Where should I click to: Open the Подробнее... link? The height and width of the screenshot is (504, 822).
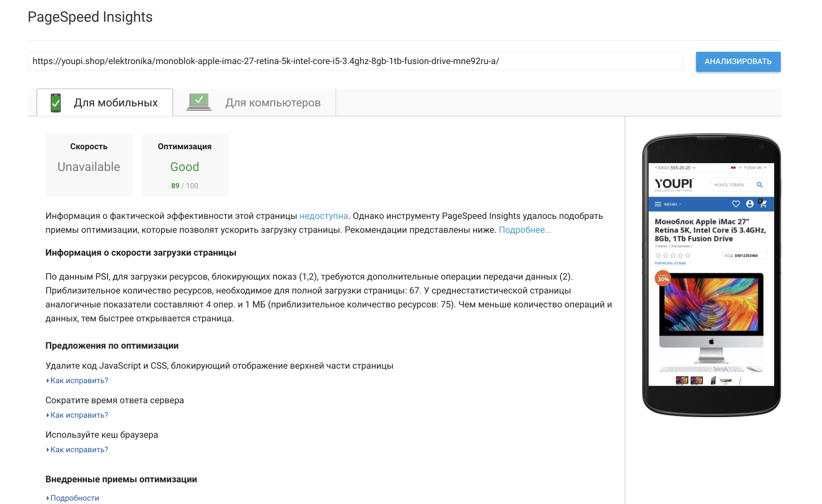point(525,230)
